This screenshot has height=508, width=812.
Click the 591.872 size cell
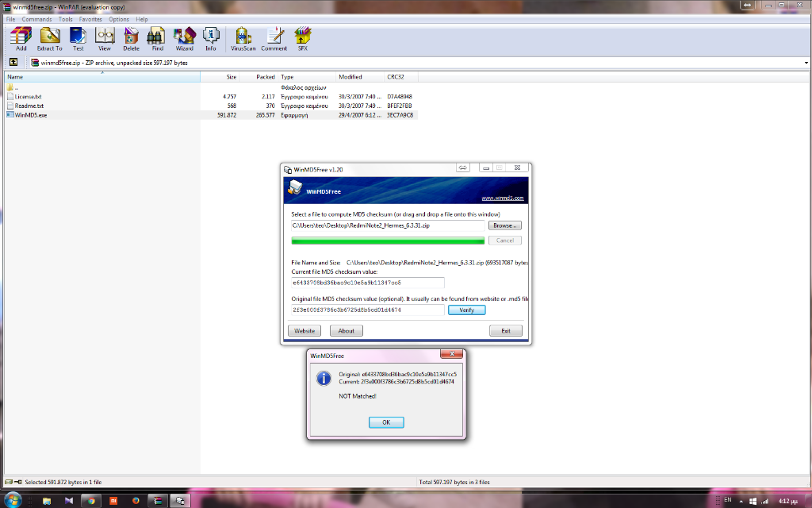[x=226, y=115]
